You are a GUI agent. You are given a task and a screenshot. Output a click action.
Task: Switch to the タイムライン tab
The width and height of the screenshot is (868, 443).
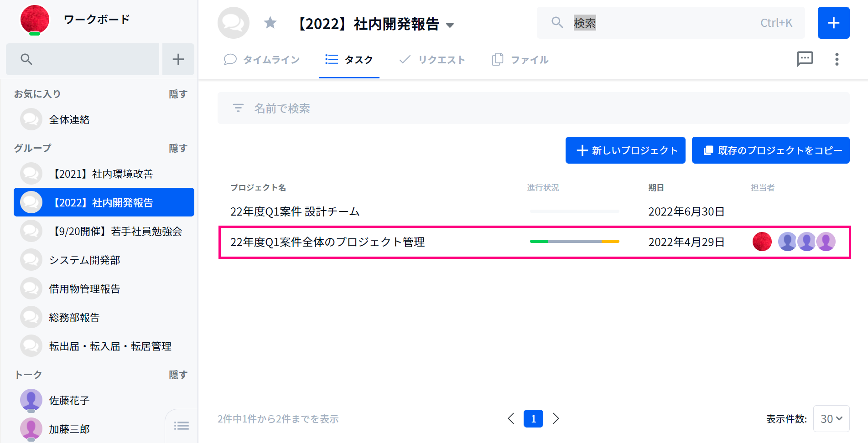click(x=262, y=60)
